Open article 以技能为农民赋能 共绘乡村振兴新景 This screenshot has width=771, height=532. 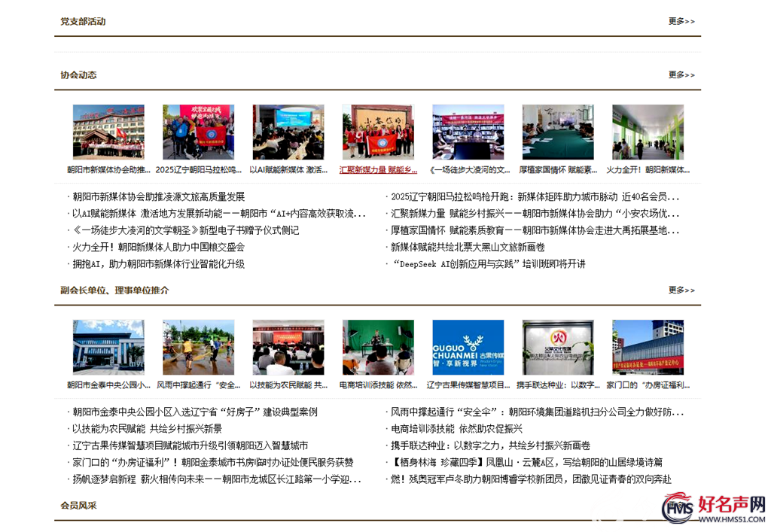[147, 428]
